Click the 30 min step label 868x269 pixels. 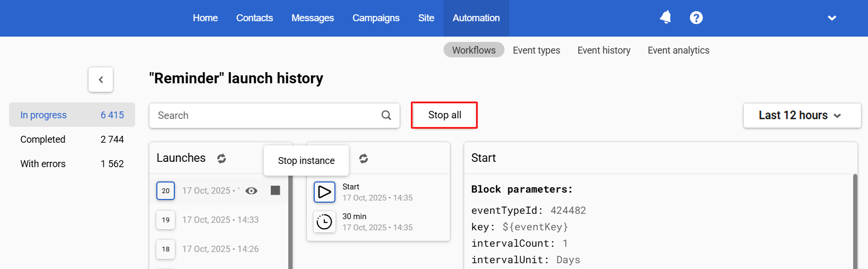[355, 216]
